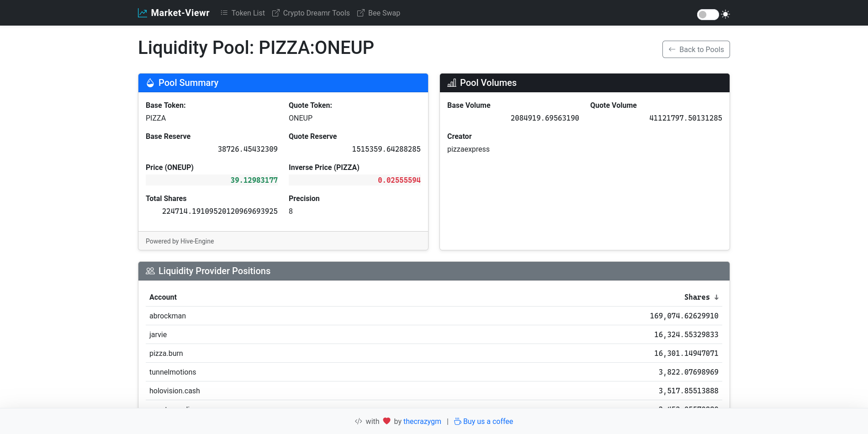Select the abrockman account row
Screen dimensions: 868x434
(168, 316)
